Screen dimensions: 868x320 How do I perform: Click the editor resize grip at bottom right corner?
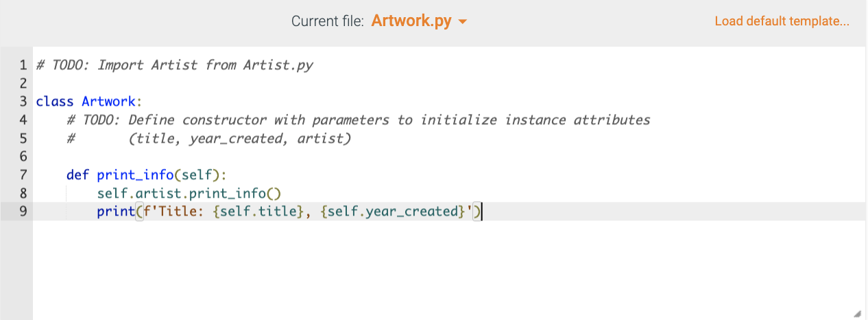point(857,312)
